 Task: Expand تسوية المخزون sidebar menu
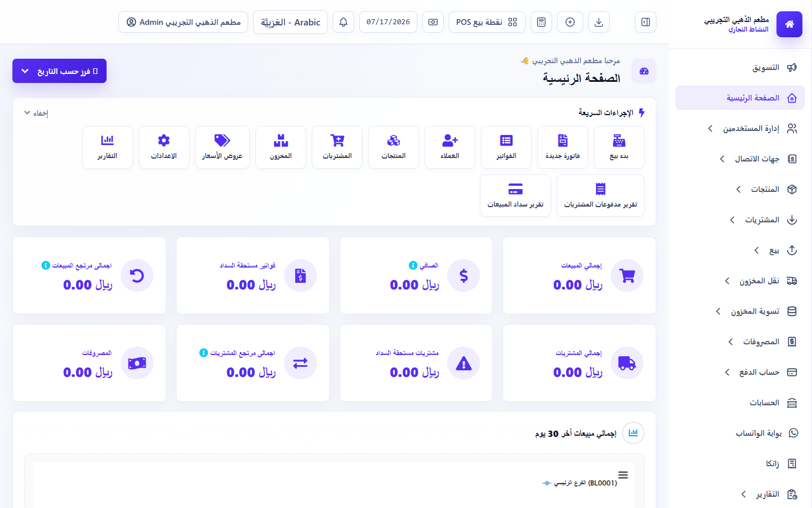[740, 312]
